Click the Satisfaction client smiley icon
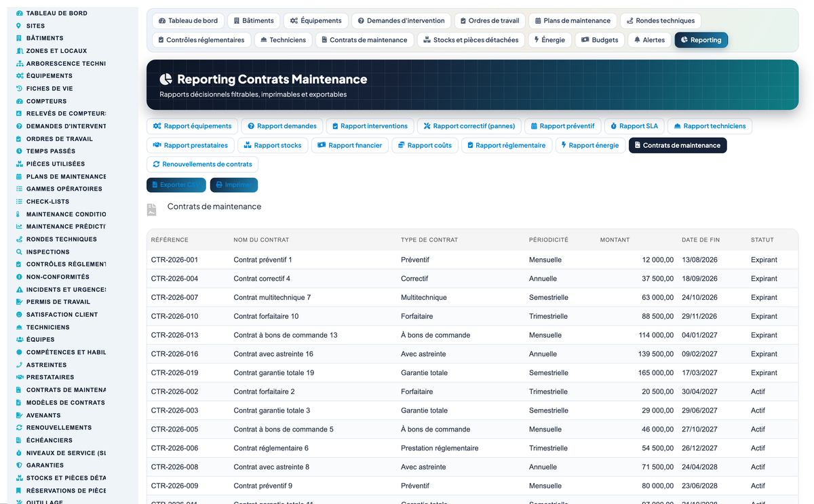Screen dimensions: 814x504 coord(19,314)
